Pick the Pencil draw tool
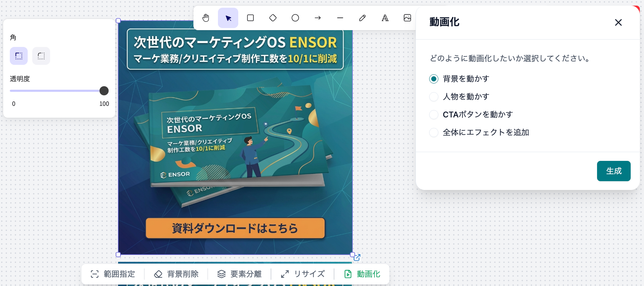 point(363,18)
